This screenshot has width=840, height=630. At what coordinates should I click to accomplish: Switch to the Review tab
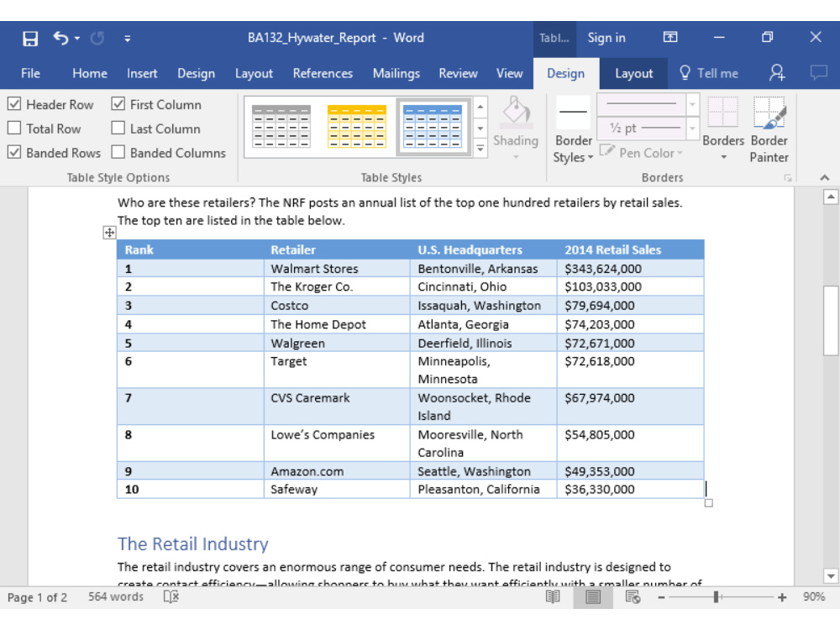click(x=458, y=73)
